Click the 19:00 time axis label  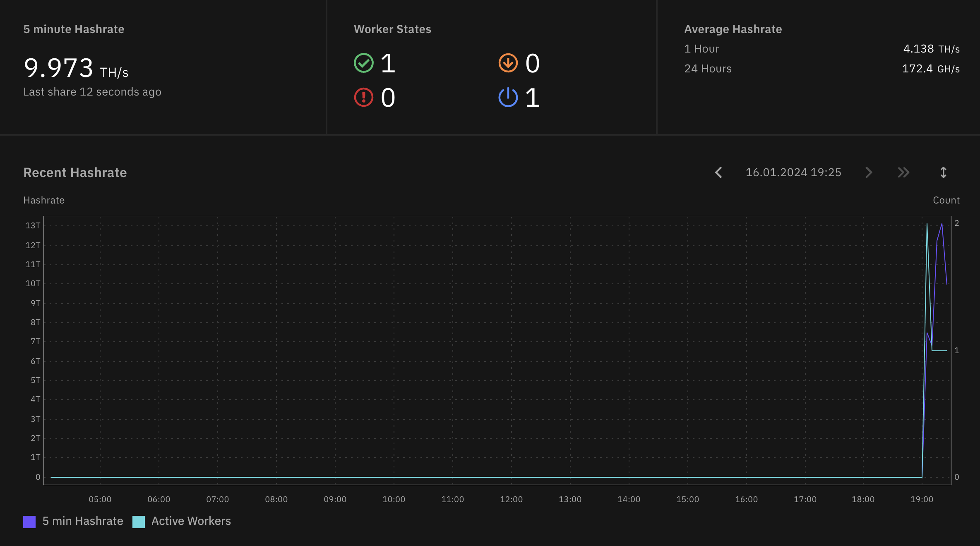point(922,499)
